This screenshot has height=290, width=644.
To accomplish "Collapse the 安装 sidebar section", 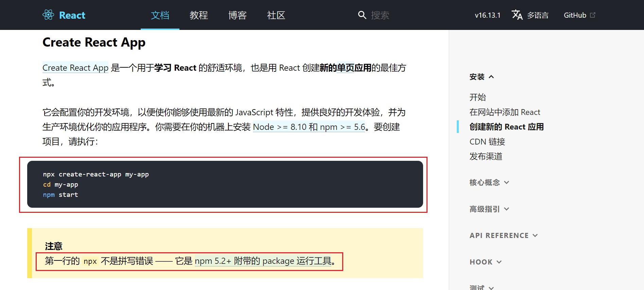I will tap(481, 77).
